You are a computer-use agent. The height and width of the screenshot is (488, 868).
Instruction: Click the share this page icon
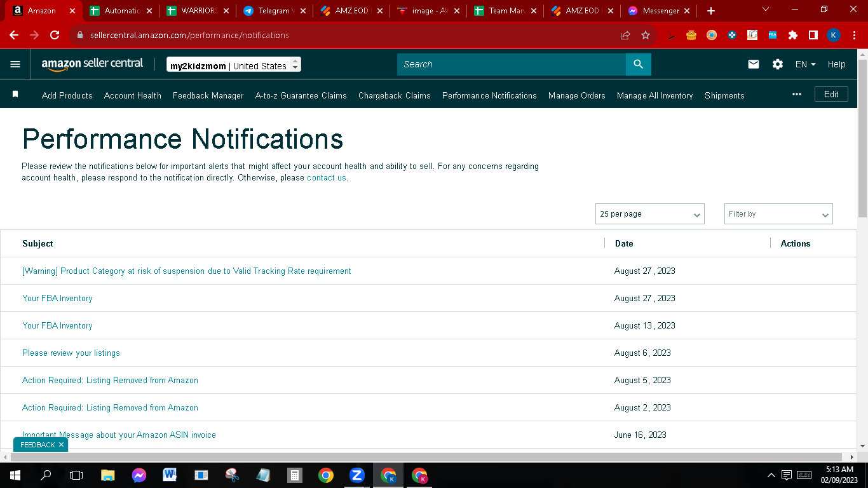(625, 35)
